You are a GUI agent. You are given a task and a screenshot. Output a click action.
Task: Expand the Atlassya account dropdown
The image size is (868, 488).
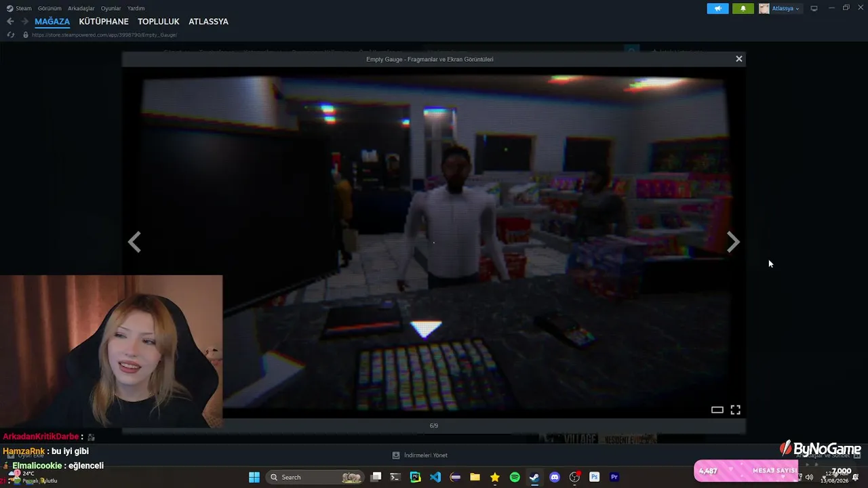click(786, 9)
